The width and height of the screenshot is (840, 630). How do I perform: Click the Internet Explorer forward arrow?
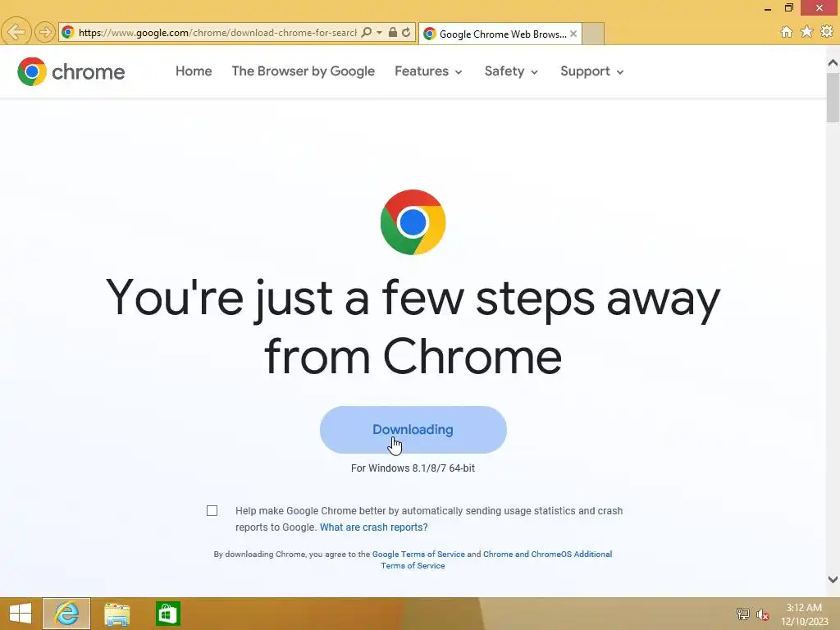45,32
